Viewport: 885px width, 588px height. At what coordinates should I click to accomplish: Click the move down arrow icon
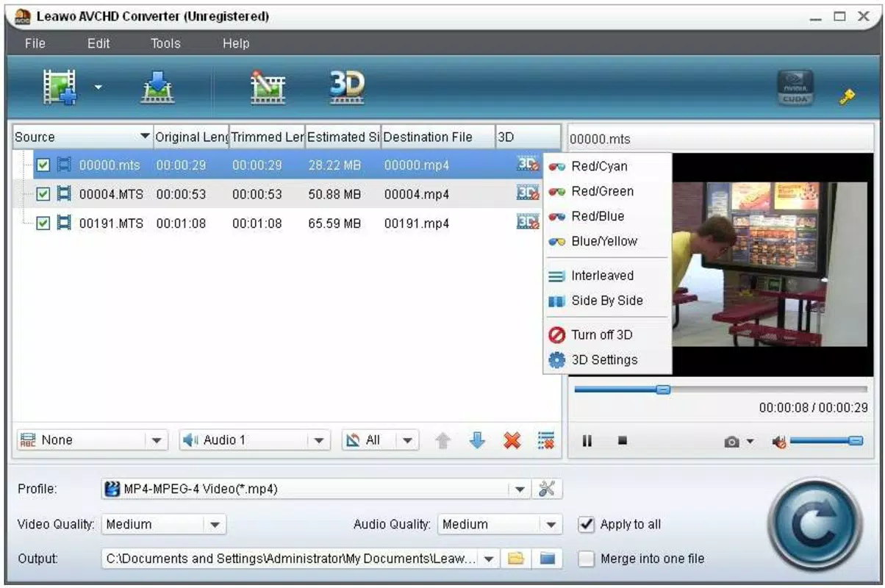[477, 440]
